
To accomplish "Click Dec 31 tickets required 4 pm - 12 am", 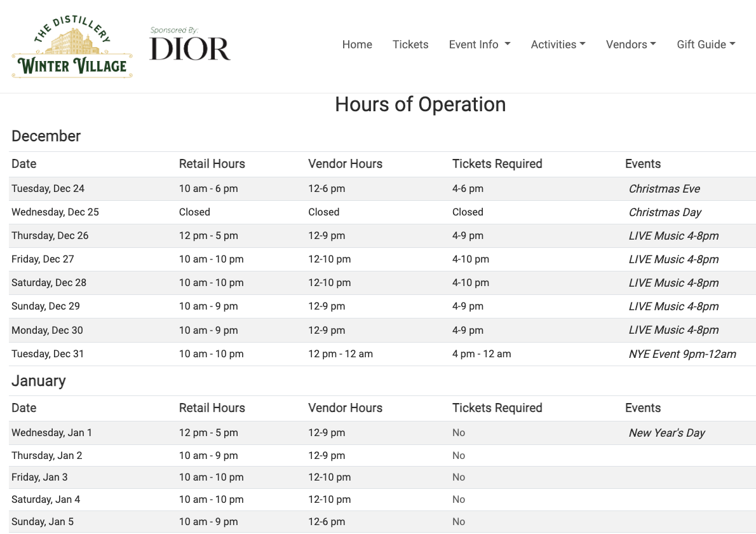I will point(482,354).
